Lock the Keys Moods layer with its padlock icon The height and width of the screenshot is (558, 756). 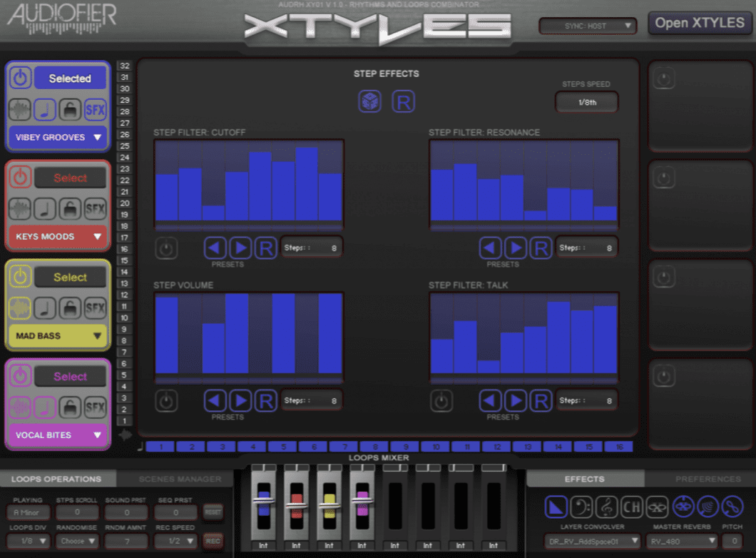70,209
